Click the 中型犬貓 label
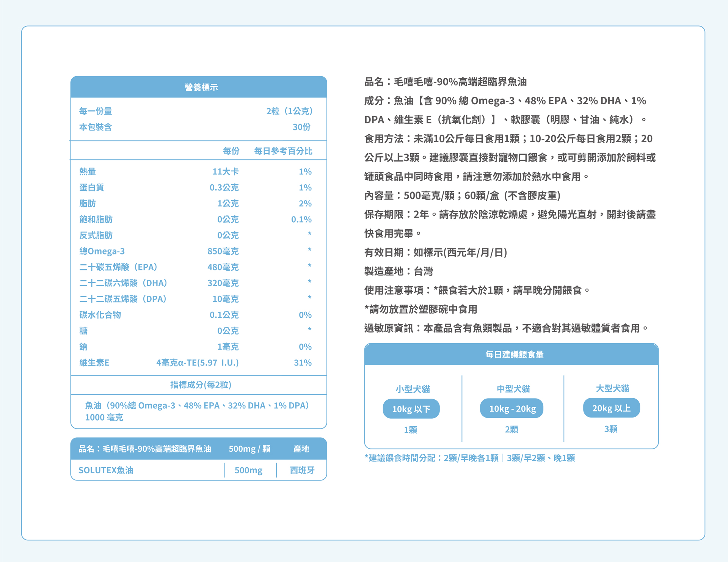728x562 pixels. tap(513, 389)
